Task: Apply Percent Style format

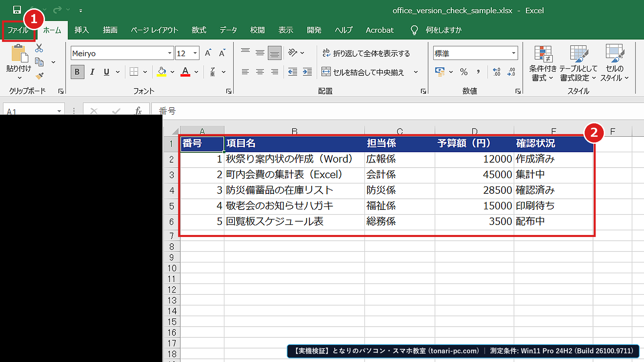Action: pyautogui.click(x=464, y=72)
